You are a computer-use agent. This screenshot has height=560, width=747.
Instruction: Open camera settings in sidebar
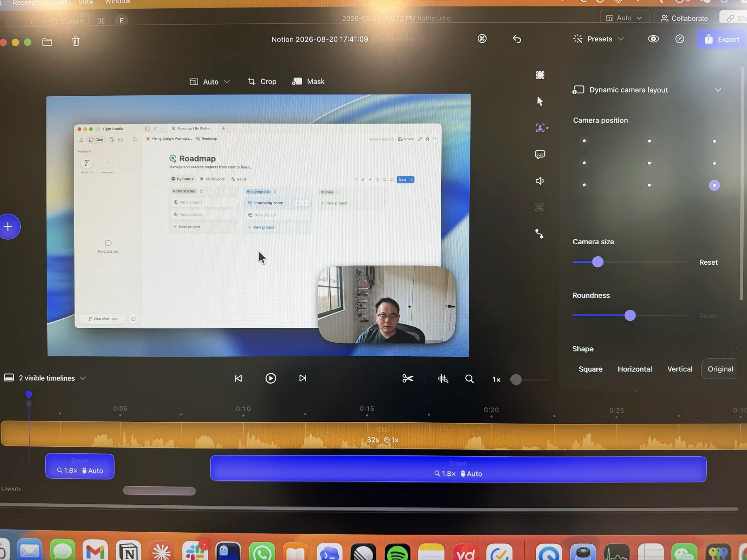pyautogui.click(x=541, y=128)
